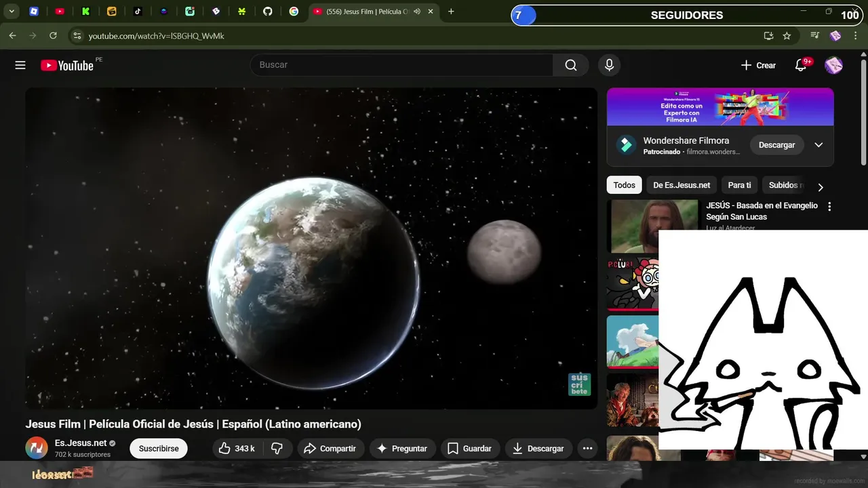The height and width of the screenshot is (488, 868).
Task: Switch to the Google tab
Action: [x=294, y=12]
